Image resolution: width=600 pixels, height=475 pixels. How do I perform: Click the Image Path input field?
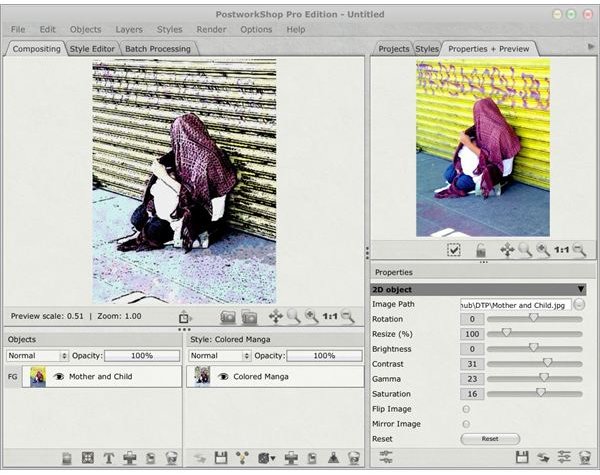516,305
